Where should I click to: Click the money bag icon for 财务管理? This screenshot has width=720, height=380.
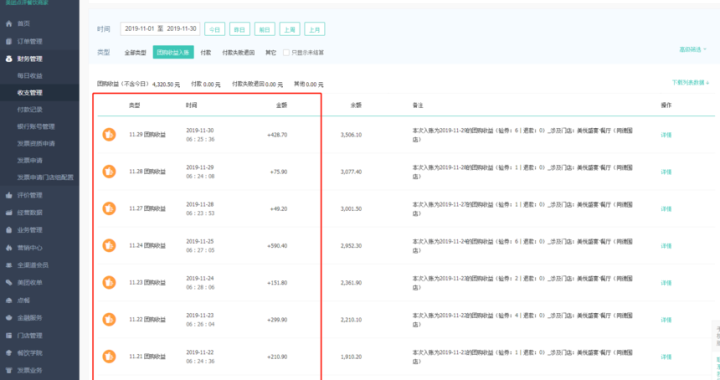(x=9, y=59)
